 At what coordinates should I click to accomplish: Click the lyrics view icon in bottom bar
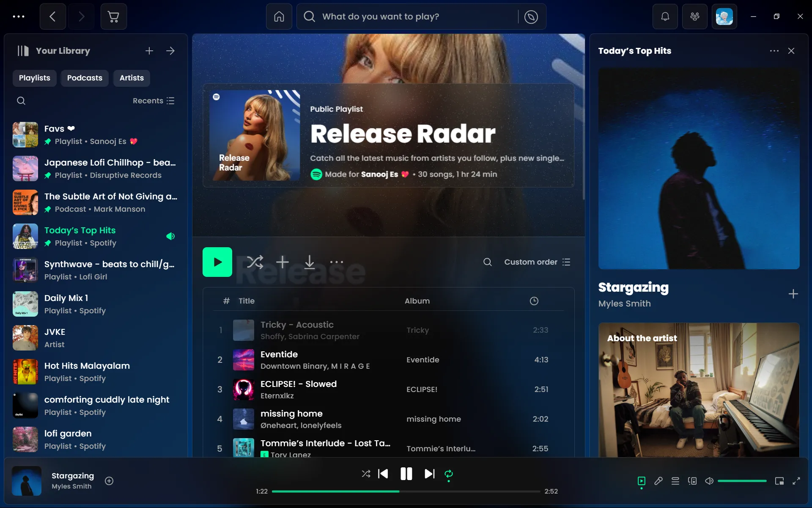(x=658, y=480)
